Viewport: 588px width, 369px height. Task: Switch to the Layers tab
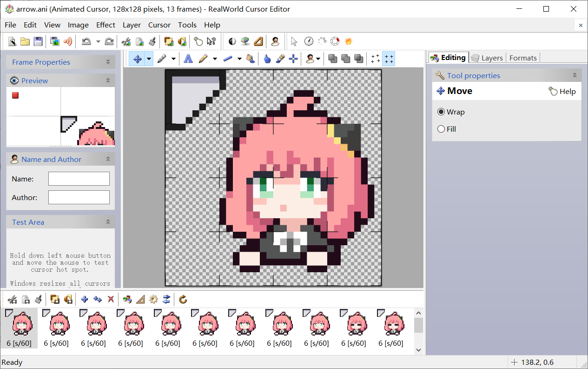coord(487,58)
